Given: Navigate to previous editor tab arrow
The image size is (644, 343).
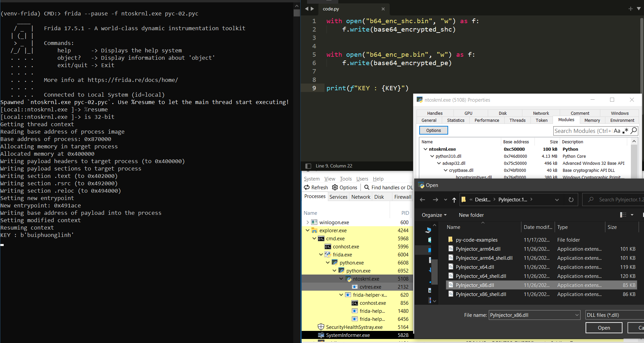Looking at the screenshot, I should (x=306, y=9).
